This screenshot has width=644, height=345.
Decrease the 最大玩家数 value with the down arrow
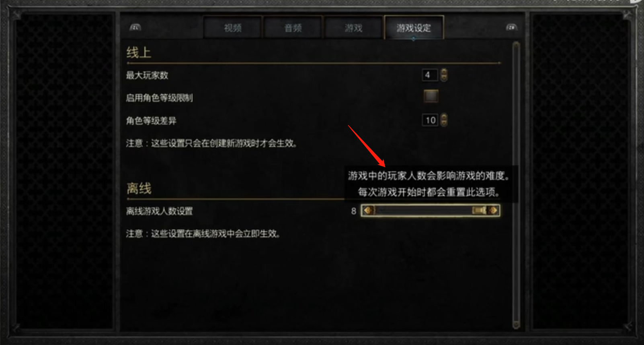click(444, 78)
